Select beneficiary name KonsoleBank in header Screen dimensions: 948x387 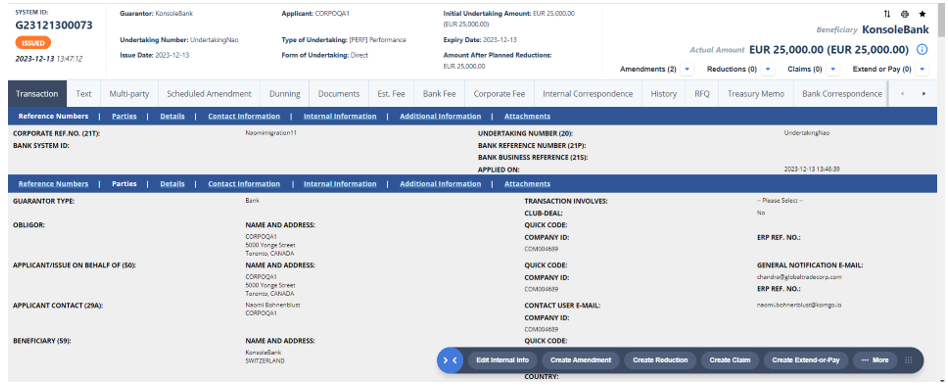point(895,29)
